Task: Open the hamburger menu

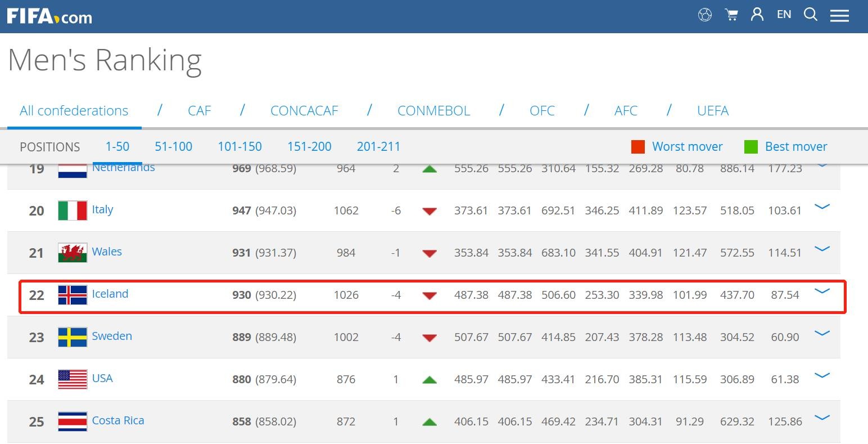Action: click(x=839, y=15)
